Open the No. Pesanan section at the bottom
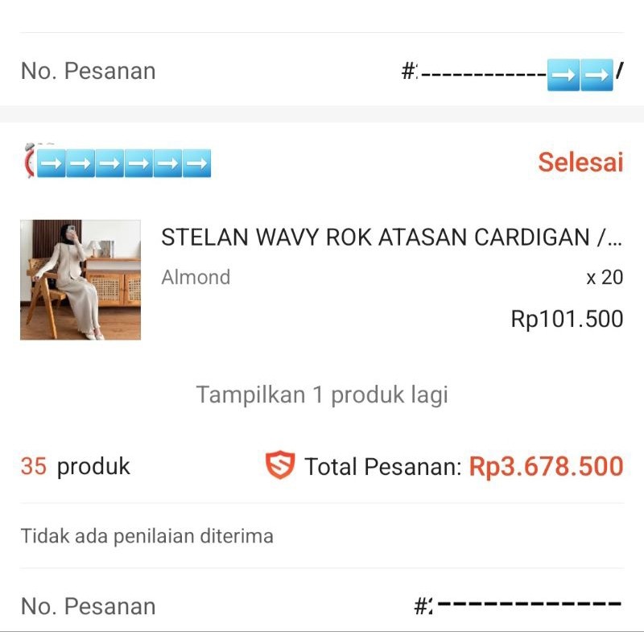Viewport: 644px width, 644px height. coord(87,605)
